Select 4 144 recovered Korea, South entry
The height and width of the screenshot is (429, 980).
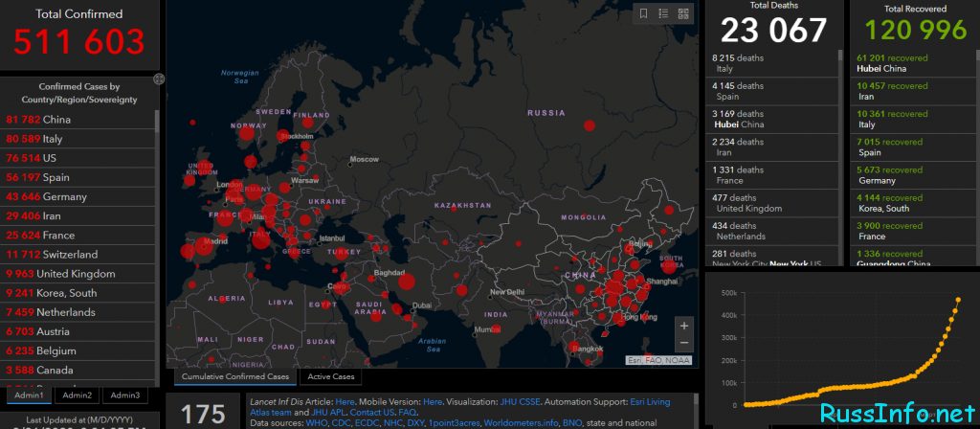[x=912, y=203]
